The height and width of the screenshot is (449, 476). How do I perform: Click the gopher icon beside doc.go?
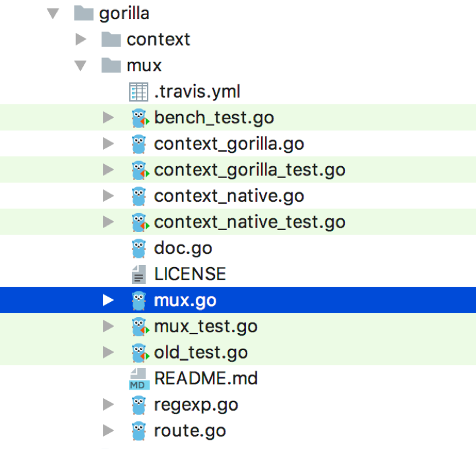click(x=138, y=249)
